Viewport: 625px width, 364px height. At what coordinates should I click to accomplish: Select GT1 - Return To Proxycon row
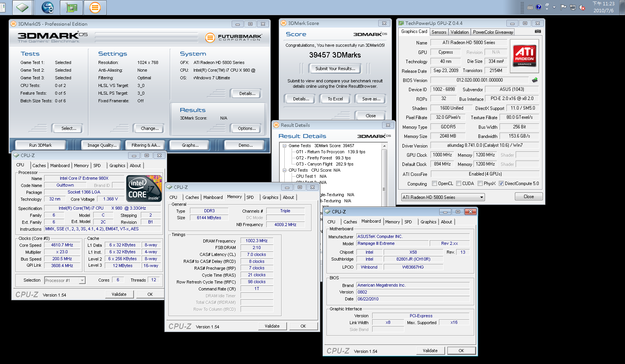[x=330, y=152]
